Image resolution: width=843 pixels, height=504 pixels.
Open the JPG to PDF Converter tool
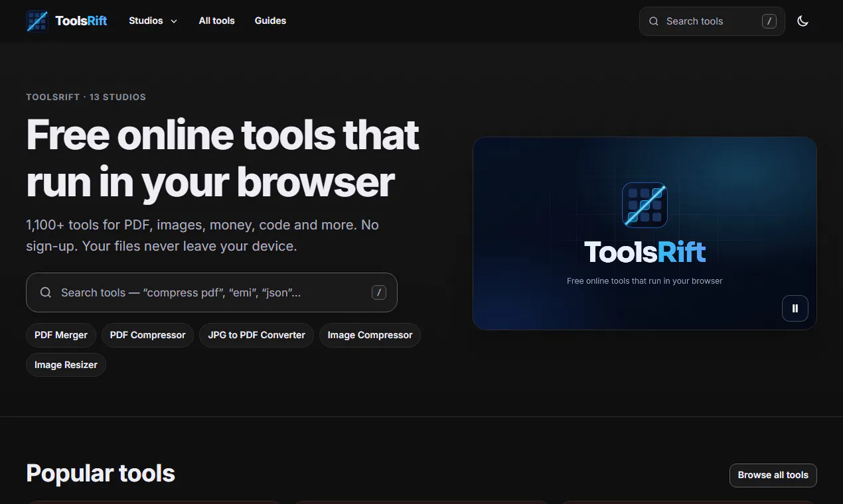(257, 335)
